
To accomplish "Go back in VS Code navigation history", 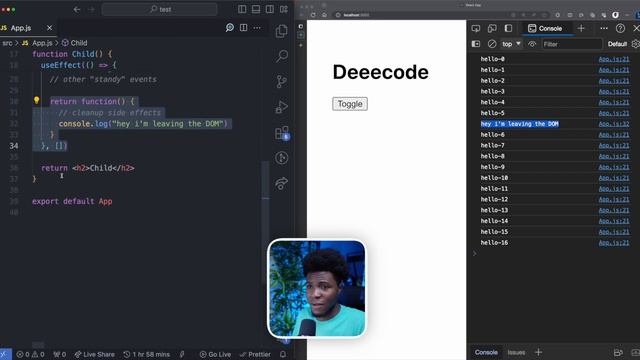I will point(77,9).
